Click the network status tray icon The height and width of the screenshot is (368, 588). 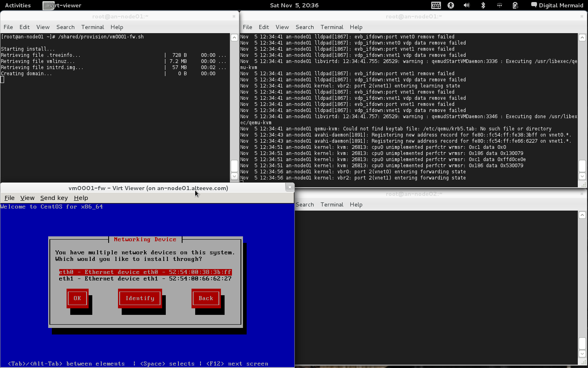(499, 5)
